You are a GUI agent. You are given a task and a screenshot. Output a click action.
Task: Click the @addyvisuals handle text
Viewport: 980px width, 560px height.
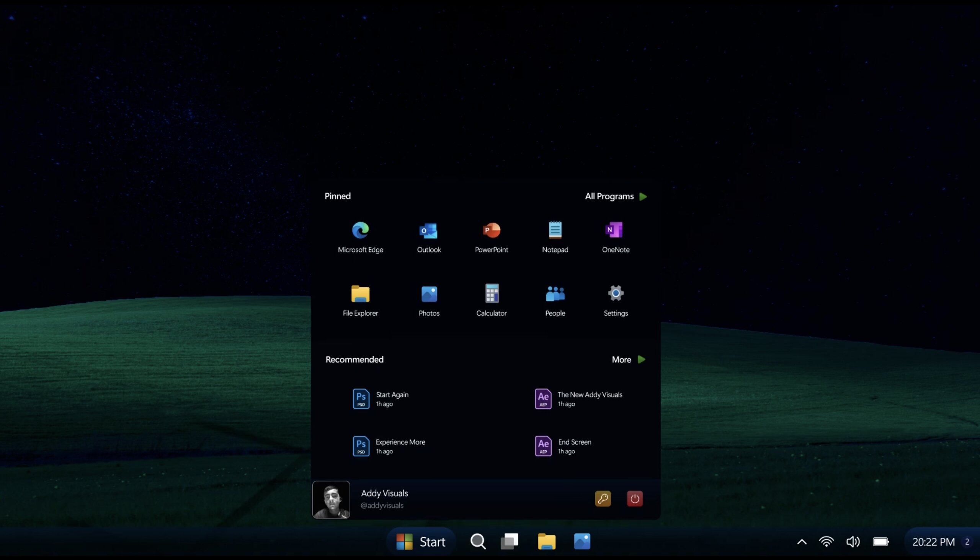point(382,505)
